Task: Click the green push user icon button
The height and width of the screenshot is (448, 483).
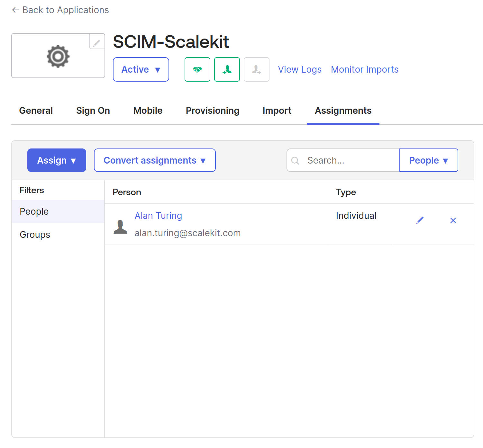Action: 227,69
